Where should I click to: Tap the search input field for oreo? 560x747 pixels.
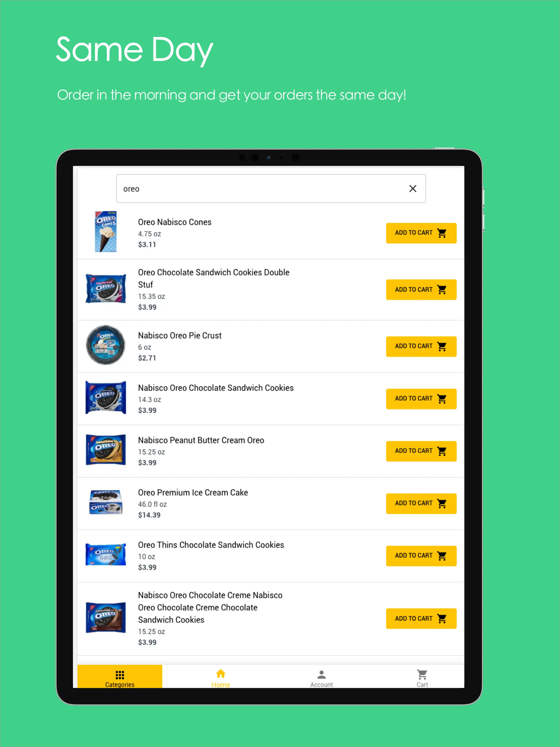271,188
